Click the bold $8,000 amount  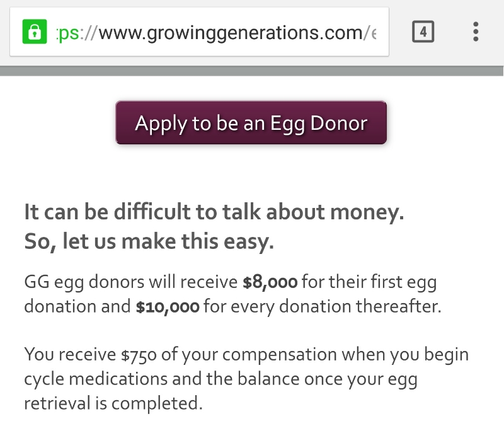click(270, 282)
